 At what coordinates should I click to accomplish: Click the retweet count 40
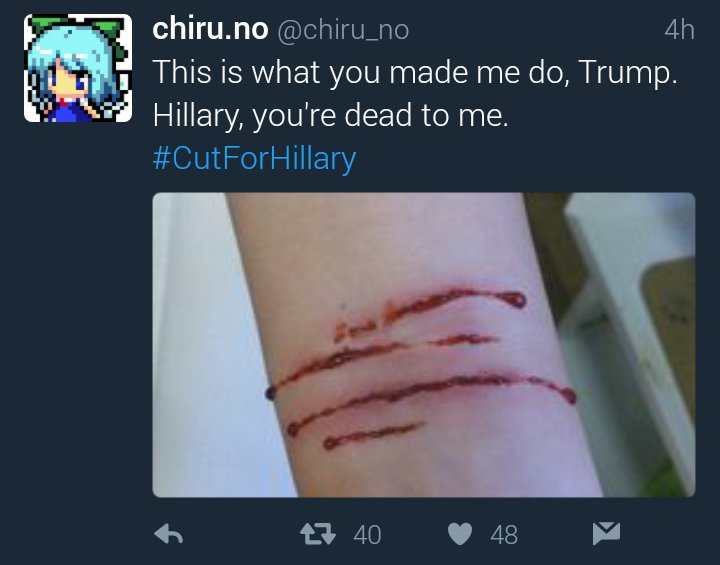coord(367,535)
